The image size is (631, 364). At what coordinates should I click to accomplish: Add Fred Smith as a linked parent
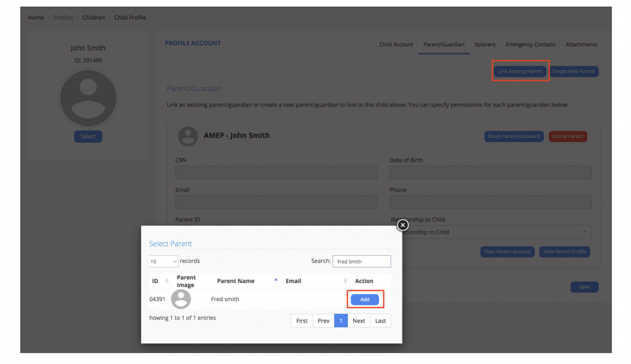point(364,299)
